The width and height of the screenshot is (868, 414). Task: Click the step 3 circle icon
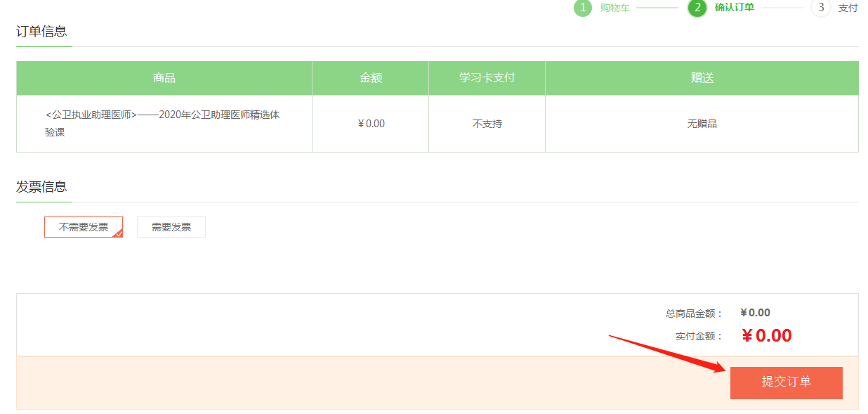820,8
